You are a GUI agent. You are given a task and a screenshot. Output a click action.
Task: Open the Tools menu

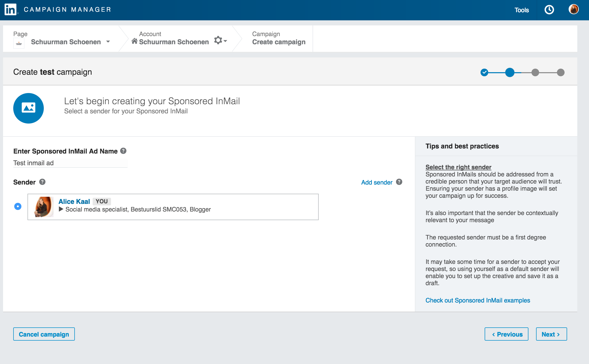522,10
